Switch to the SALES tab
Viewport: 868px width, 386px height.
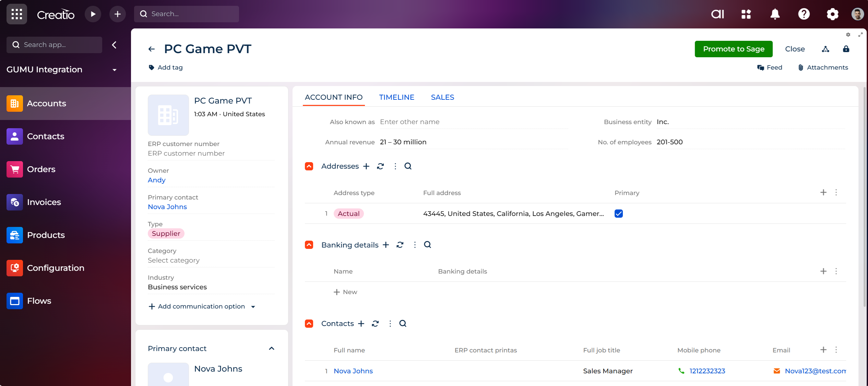click(x=442, y=97)
